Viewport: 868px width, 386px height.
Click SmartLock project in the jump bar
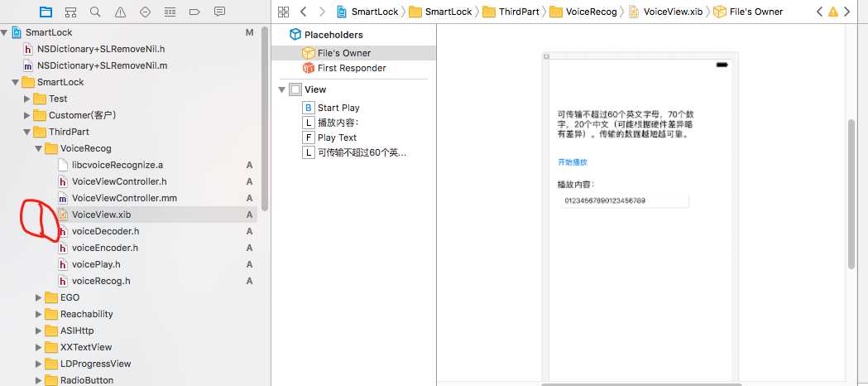pos(367,12)
